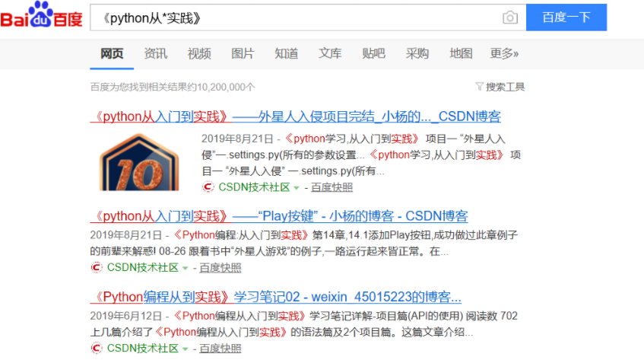The width and height of the screenshot is (644, 360).
Task: Switch to the 图片 tab
Action: pos(243,53)
